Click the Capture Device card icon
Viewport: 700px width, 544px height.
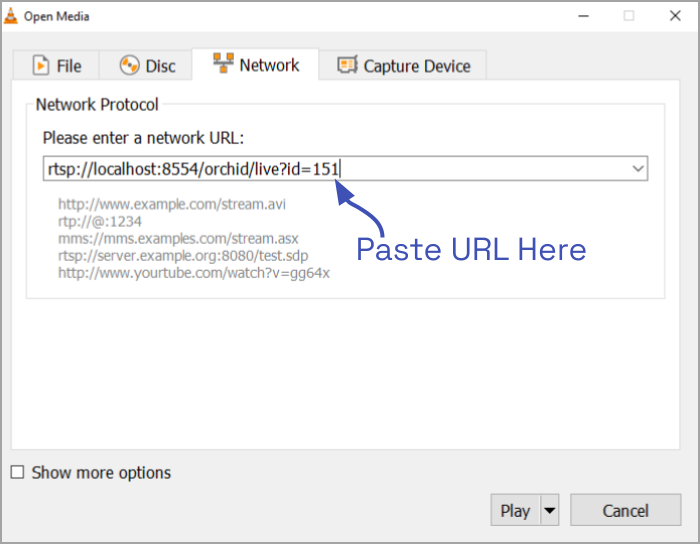[347, 65]
